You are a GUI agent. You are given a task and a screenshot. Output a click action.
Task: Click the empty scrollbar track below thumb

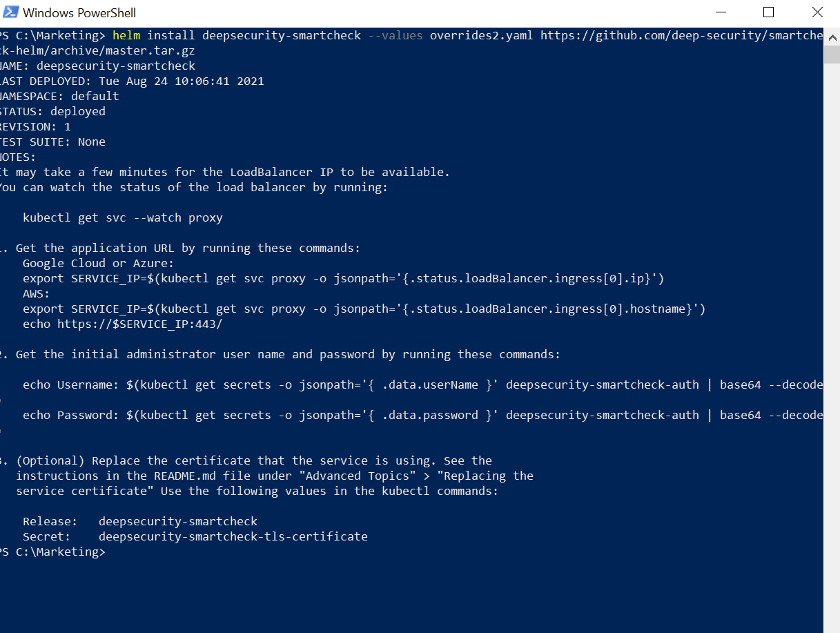coord(832,345)
